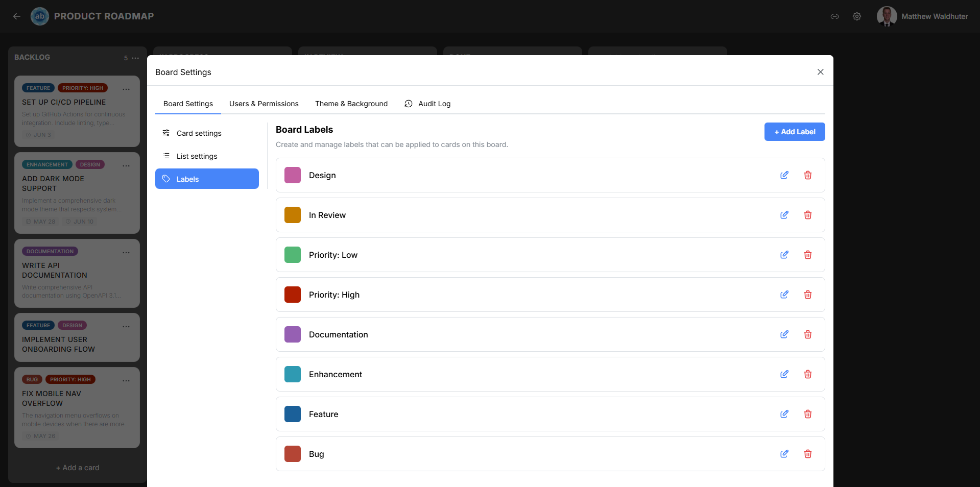Delete the Feature label

point(808,414)
